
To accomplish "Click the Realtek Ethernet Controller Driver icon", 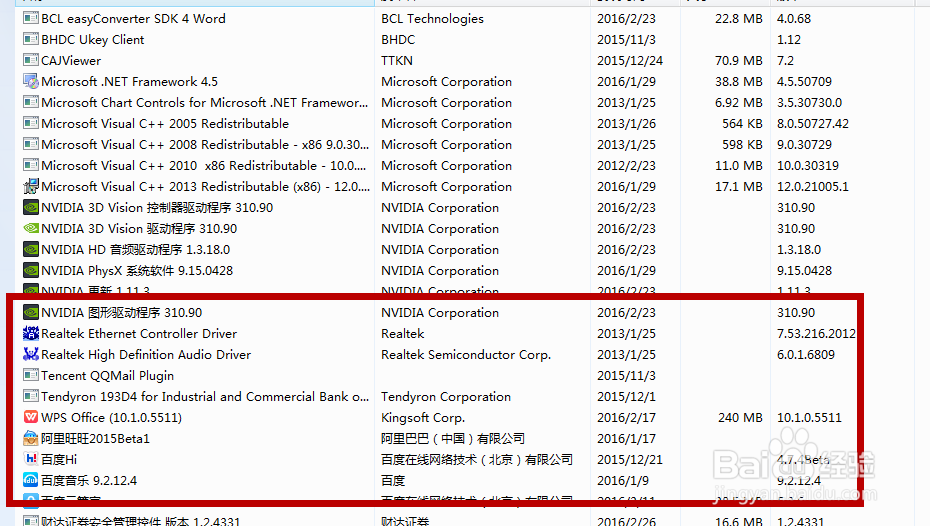I will 30,334.
